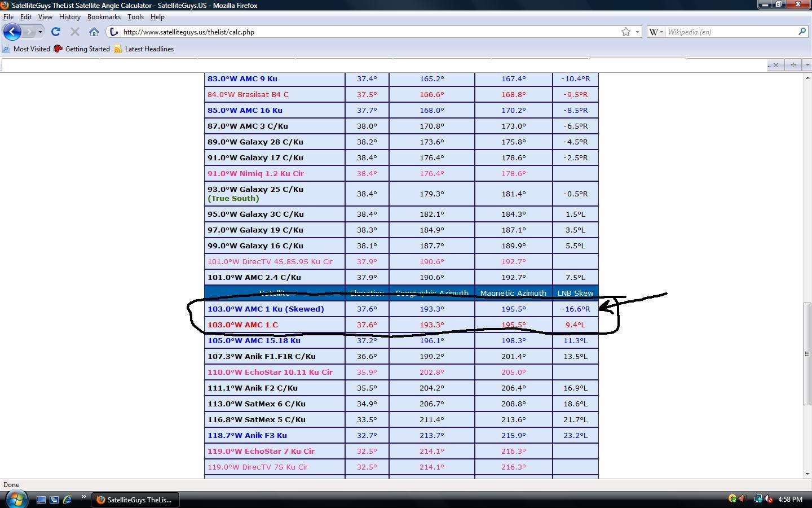Screen dimensions: 812x508
Task: Open the Tools menu
Action: click(135, 17)
